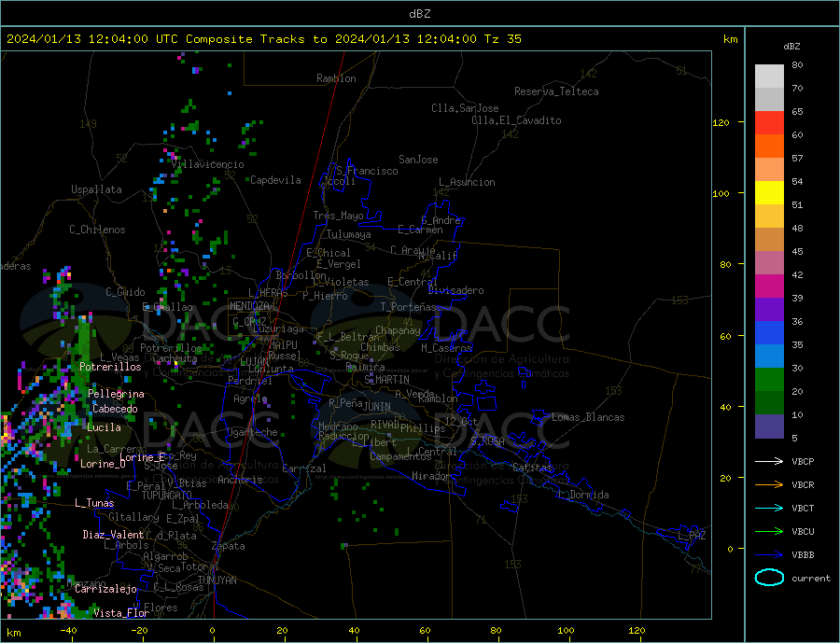
Task: Click the indigo 10 dBZ swatch
Action: click(769, 426)
